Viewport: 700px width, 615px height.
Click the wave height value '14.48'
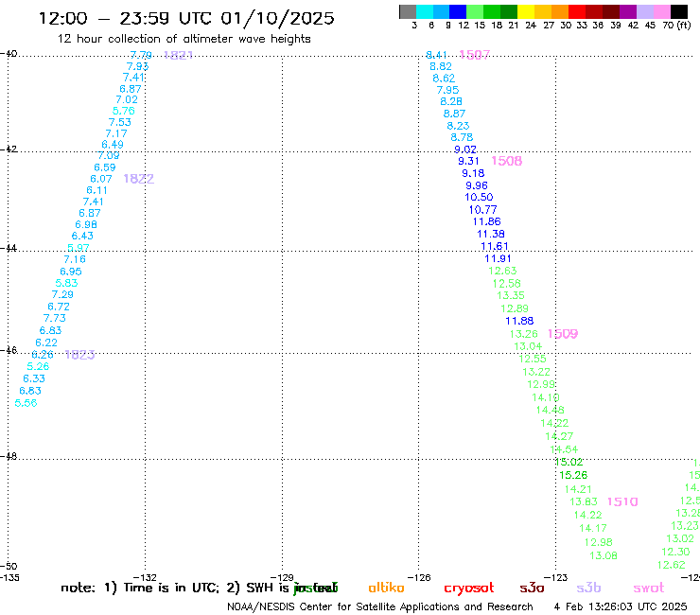550,410
